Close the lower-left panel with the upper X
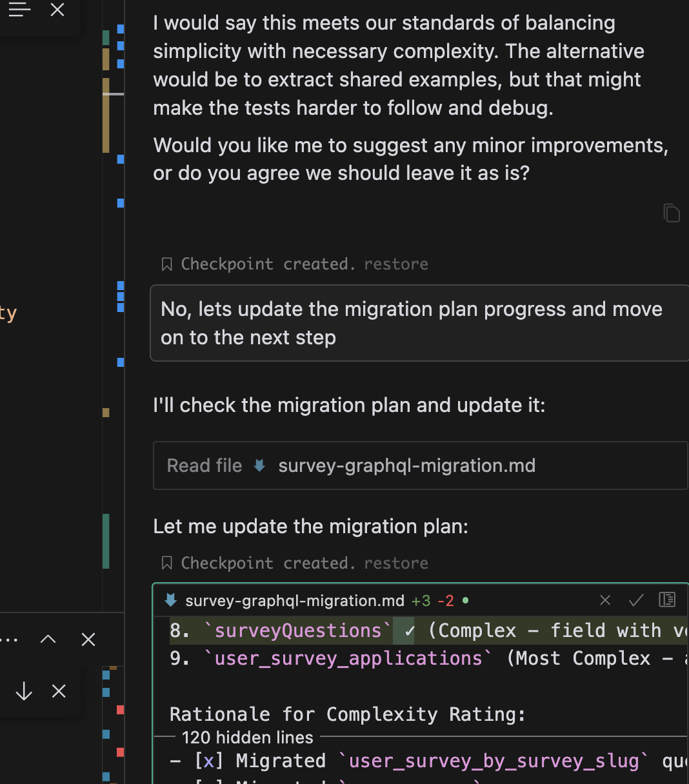The height and width of the screenshot is (784, 689). 88,639
